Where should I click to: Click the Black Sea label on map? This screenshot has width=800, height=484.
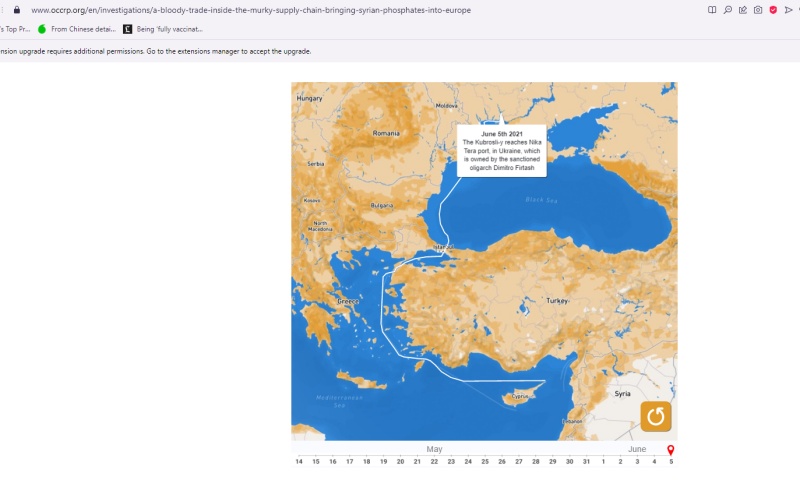pyautogui.click(x=542, y=201)
